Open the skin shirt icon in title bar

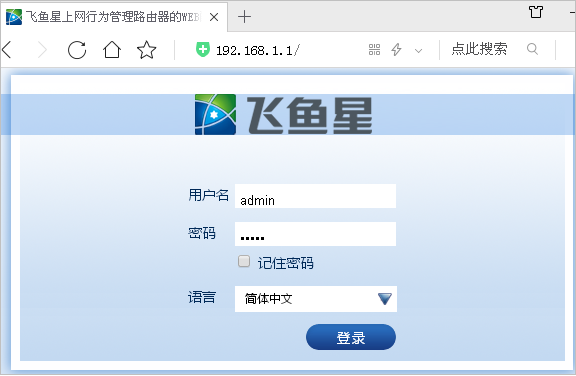click(536, 12)
